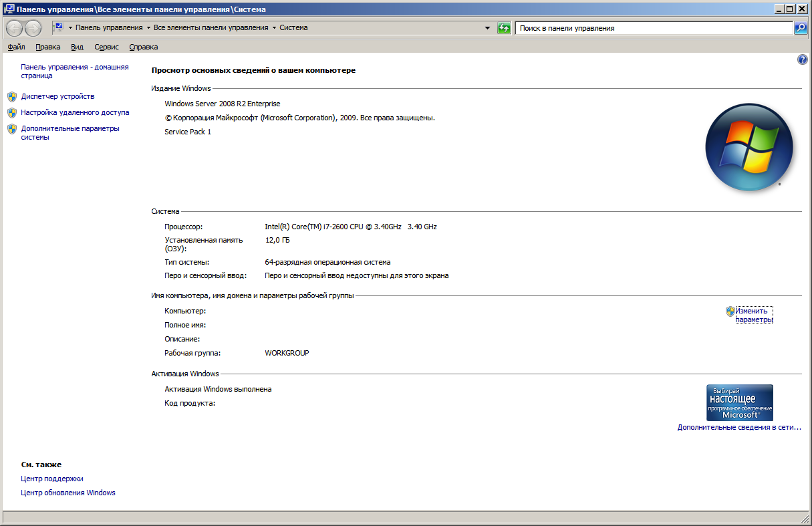Screen dimensions: 812x526
Task: Click the Полное имя label
Action: [x=185, y=325]
